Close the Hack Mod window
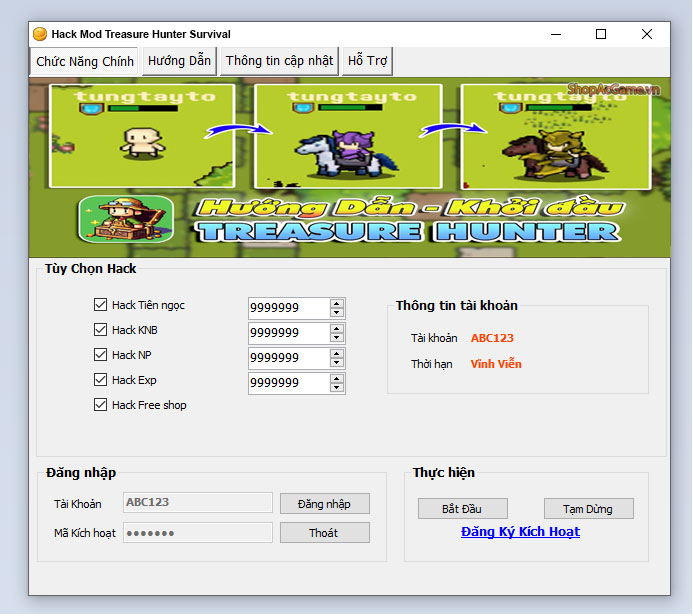 [647, 34]
